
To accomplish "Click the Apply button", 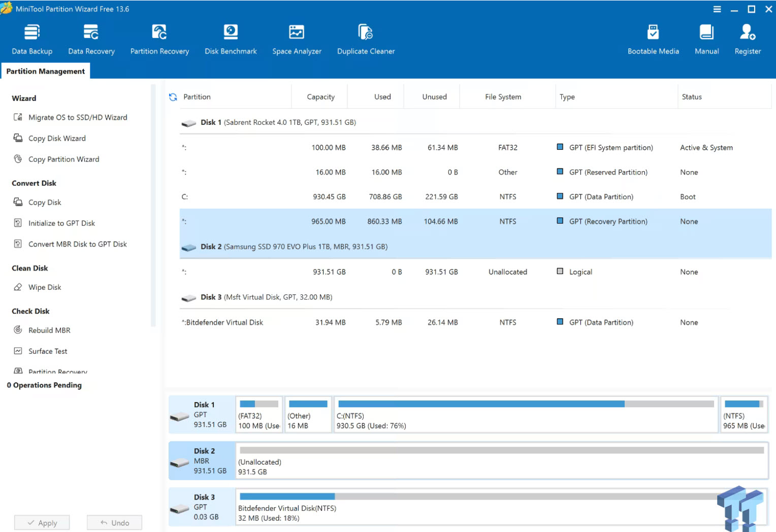I will [42, 522].
